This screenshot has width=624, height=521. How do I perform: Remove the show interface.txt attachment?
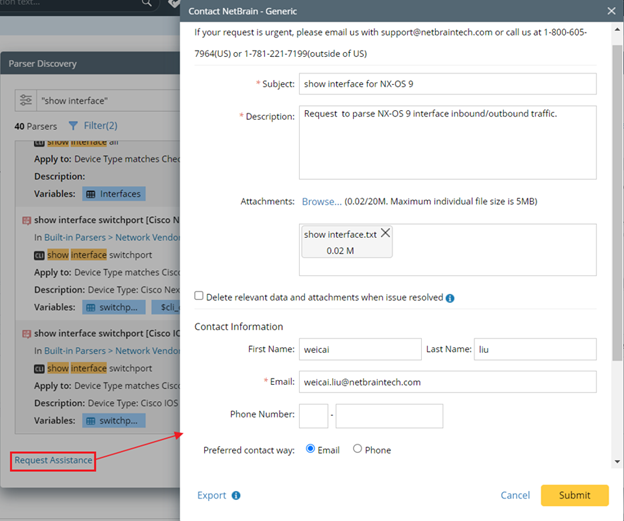click(385, 233)
